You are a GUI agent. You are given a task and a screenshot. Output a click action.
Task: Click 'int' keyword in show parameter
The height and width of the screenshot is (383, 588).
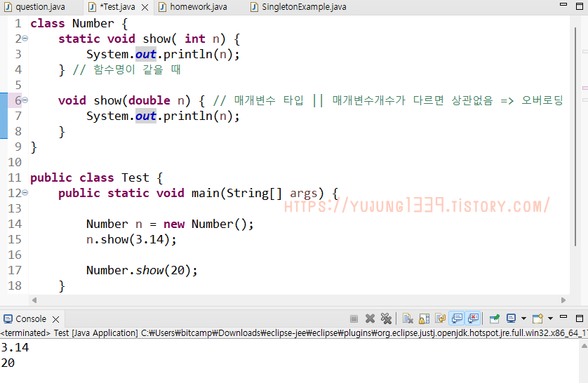pos(195,39)
